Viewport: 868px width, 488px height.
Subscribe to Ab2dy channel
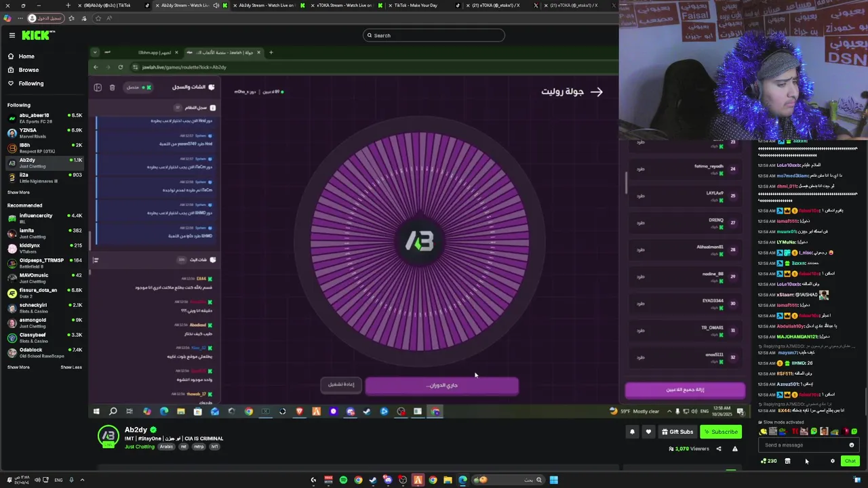click(720, 432)
